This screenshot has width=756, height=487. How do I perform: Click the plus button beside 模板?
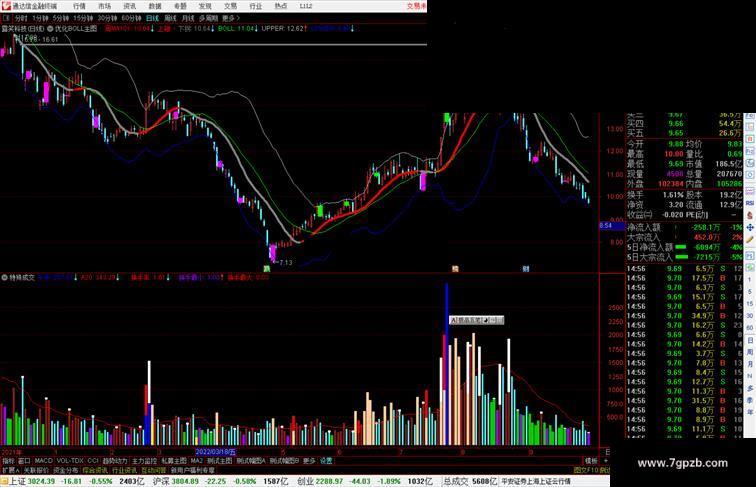pyautogui.click(x=606, y=461)
